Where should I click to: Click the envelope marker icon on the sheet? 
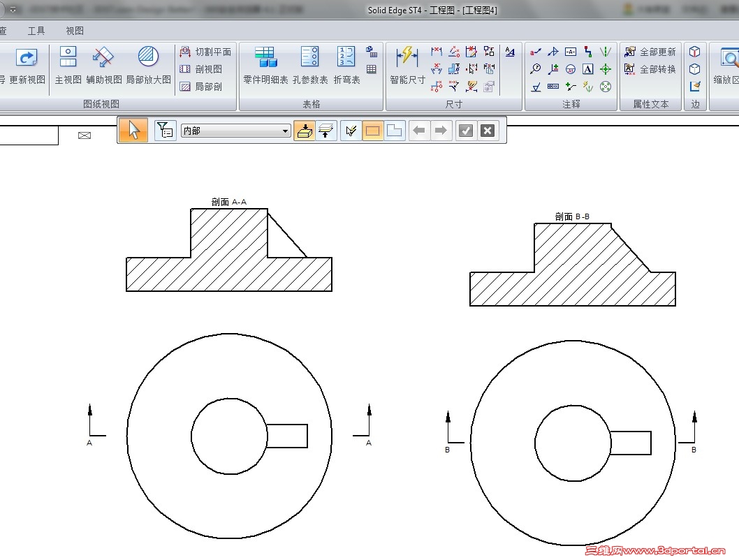click(85, 135)
